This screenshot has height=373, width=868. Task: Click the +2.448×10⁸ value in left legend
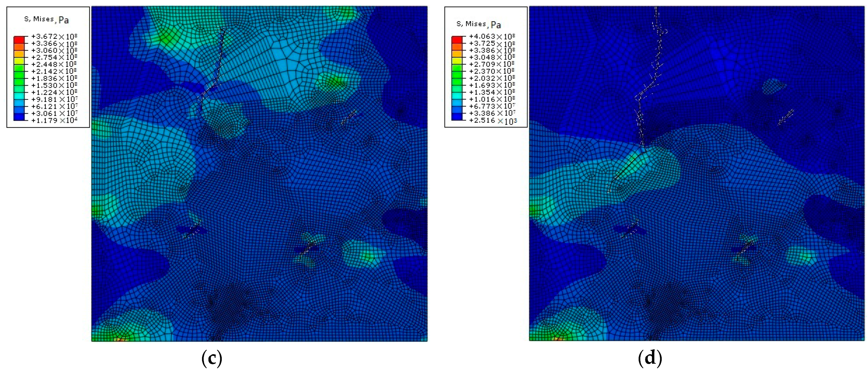tap(54, 64)
